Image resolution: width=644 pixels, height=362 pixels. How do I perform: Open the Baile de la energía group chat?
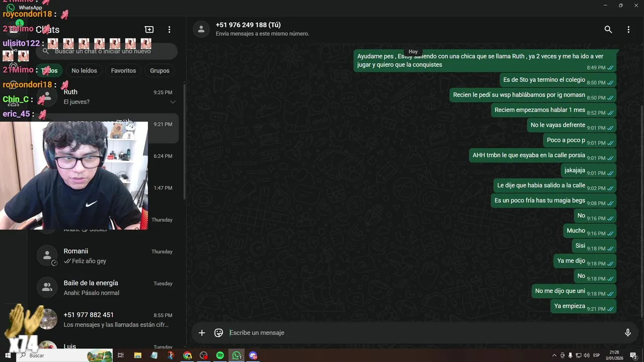[107, 288]
